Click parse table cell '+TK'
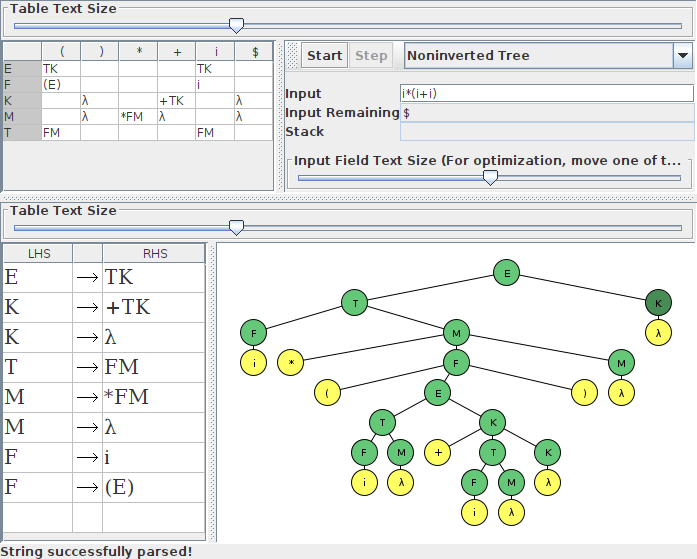Image resolution: width=697 pixels, height=559 pixels. pos(177,101)
